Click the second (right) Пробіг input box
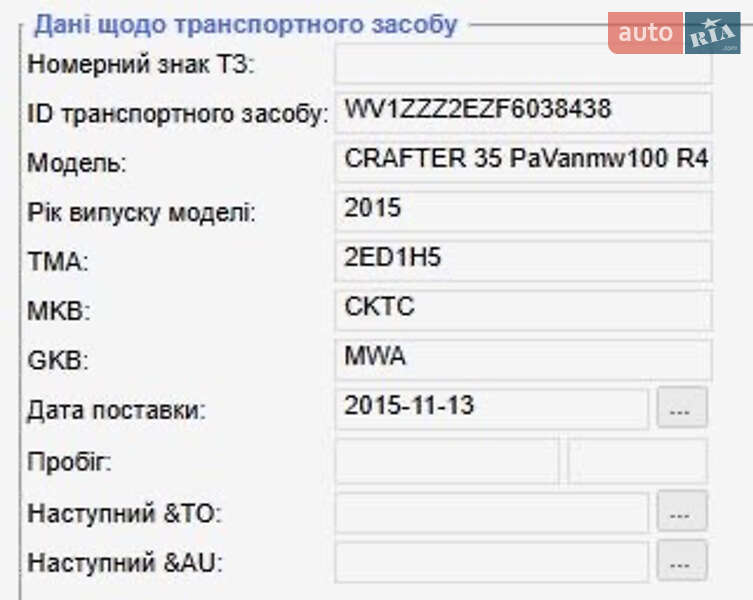This screenshot has height=600, width=753. pyautogui.click(x=637, y=461)
